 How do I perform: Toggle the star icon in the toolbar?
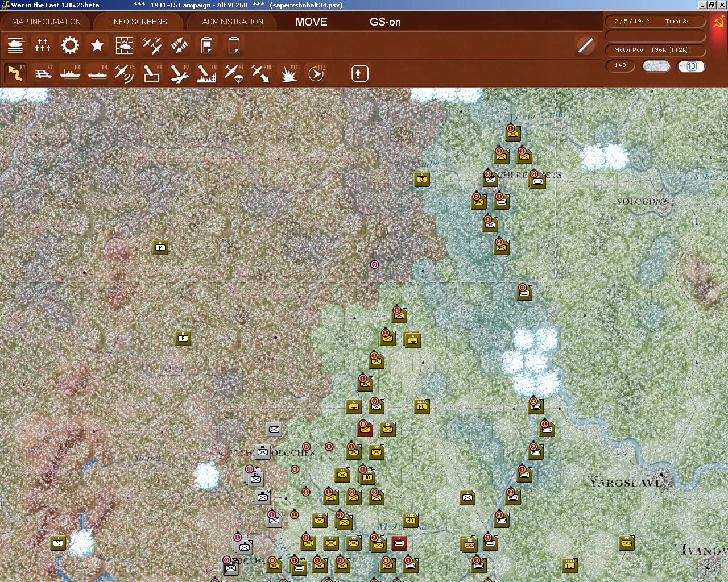point(97,45)
